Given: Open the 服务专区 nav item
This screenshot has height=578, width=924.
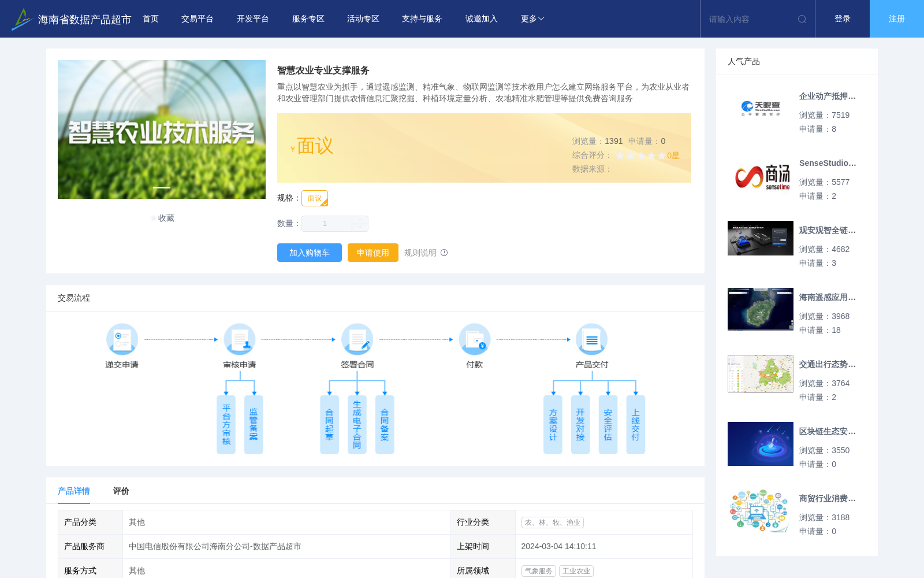Looking at the screenshot, I should point(308,19).
